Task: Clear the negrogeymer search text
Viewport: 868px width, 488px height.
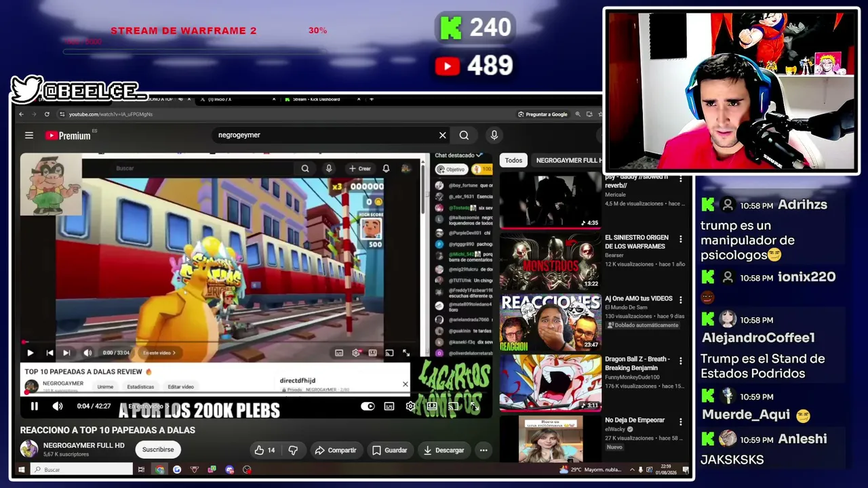Action: pos(443,136)
